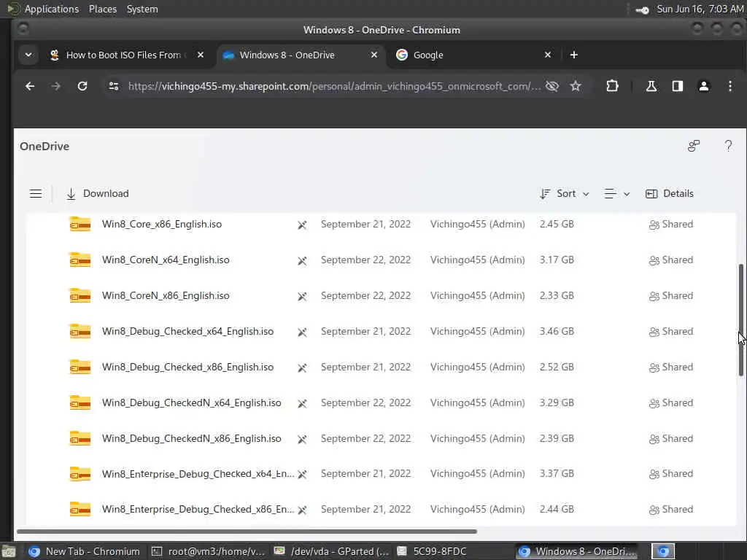Open the site information icon in the address bar

point(113,86)
